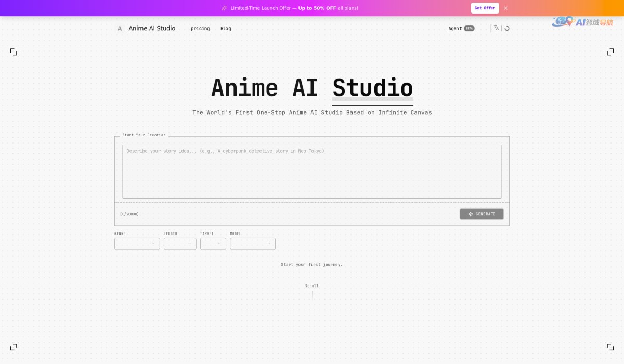Viewport: 624px width, 364px height.
Task: Click the Get Offer button
Action: click(485, 8)
